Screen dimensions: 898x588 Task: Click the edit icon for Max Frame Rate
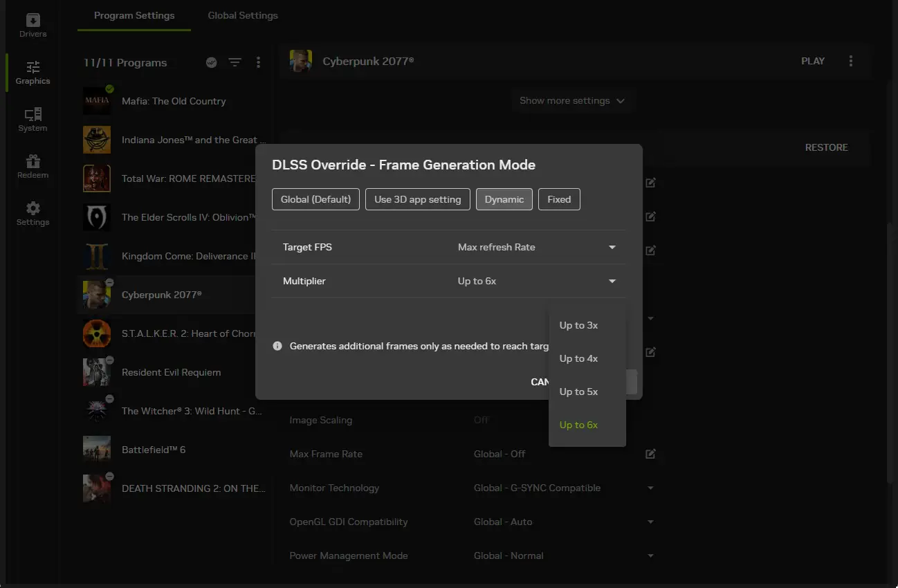pos(650,454)
